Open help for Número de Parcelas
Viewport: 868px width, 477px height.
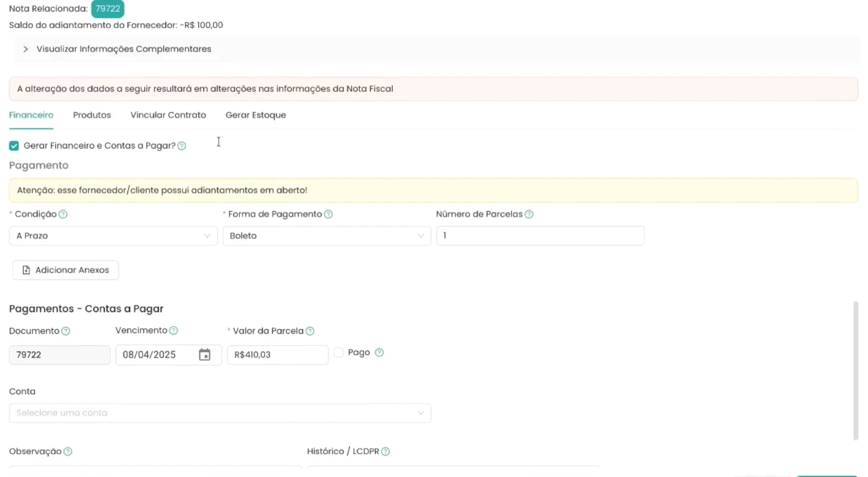point(528,214)
